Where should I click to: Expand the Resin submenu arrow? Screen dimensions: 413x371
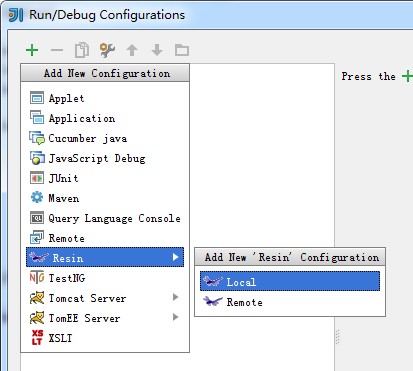coord(176,257)
